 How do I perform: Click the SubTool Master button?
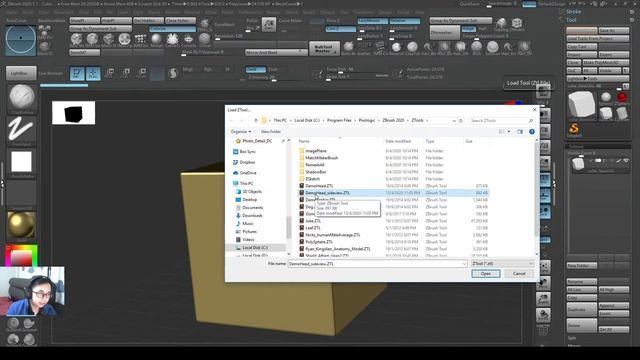tap(324, 49)
